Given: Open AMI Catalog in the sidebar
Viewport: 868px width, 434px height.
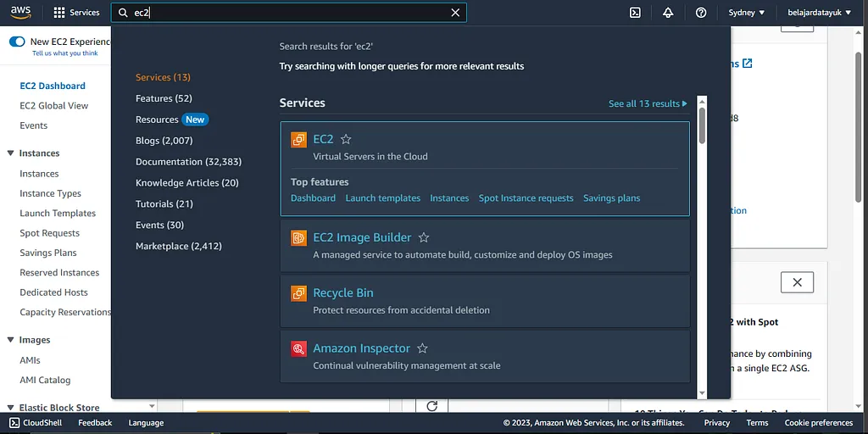Looking at the screenshot, I should click(45, 381).
